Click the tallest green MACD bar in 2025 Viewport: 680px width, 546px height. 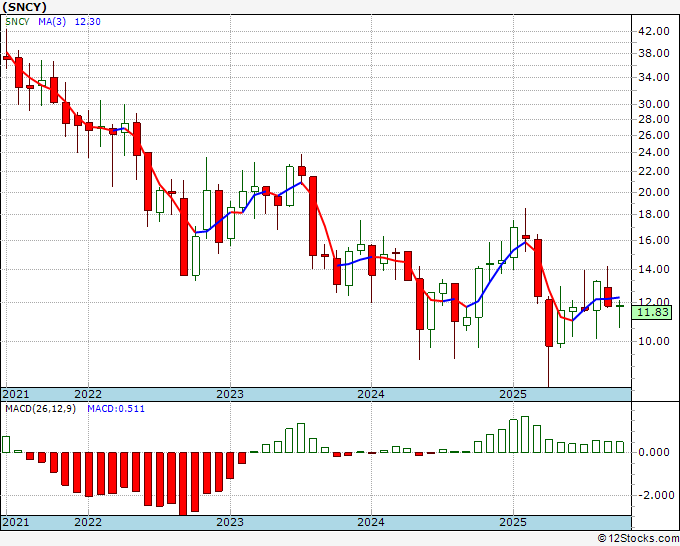point(525,435)
